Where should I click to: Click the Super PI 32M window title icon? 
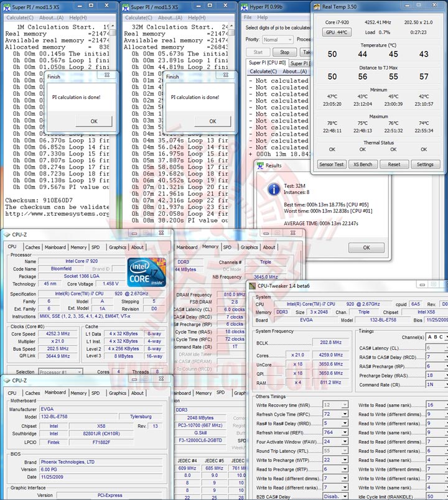tap(126, 7)
